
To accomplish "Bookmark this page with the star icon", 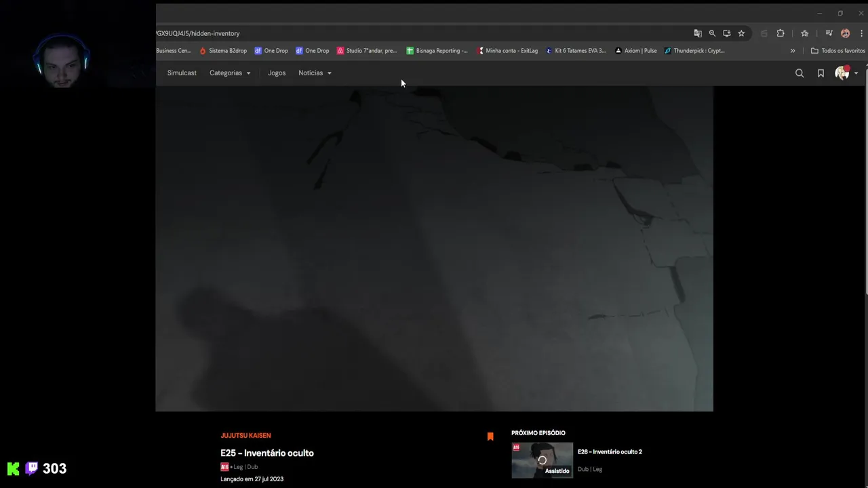I will pos(741,33).
